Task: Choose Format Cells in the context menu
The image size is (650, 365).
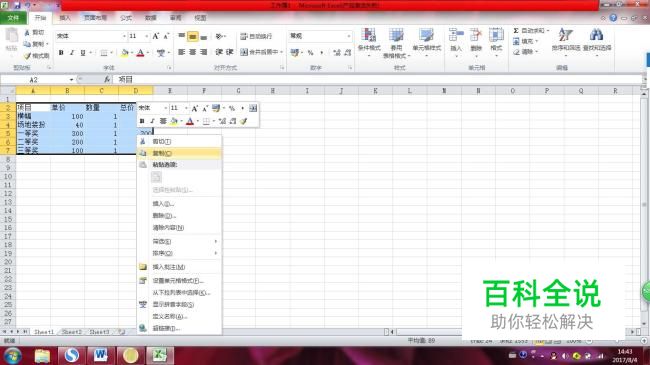Action: tap(179, 281)
